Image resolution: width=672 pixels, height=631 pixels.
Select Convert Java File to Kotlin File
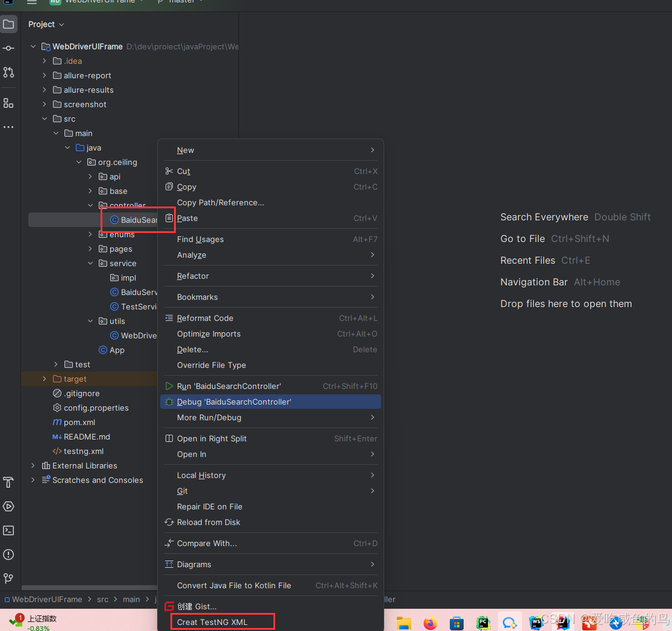[x=270, y=586]
